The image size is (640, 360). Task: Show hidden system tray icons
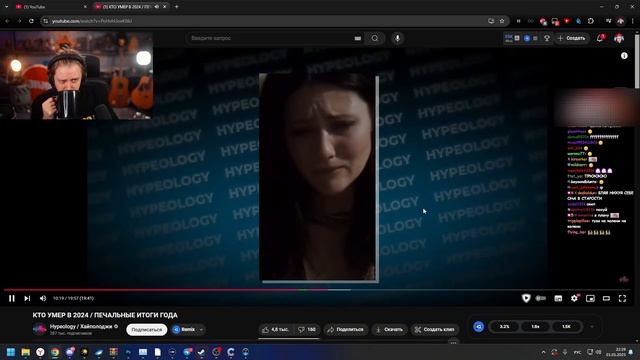tap(543, 352)
